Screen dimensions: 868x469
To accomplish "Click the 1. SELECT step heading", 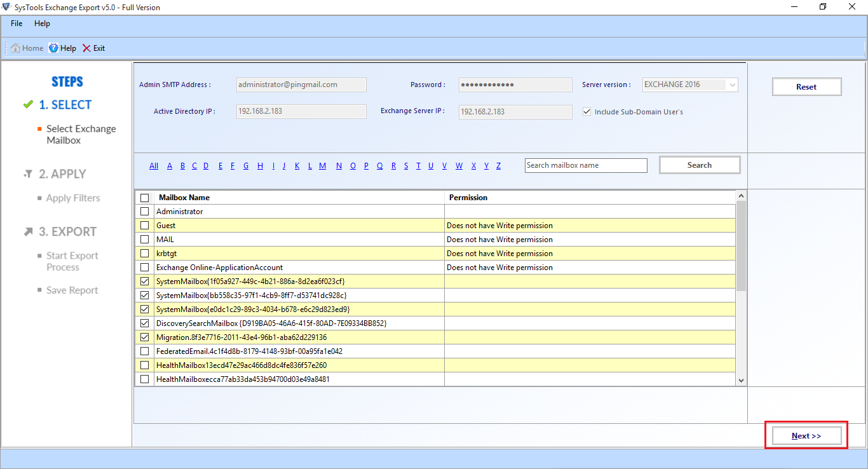I will (x=65, y=105).
